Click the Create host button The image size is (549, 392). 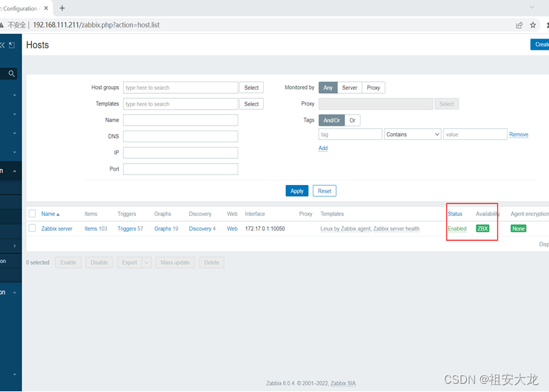[x=539, y=44]
